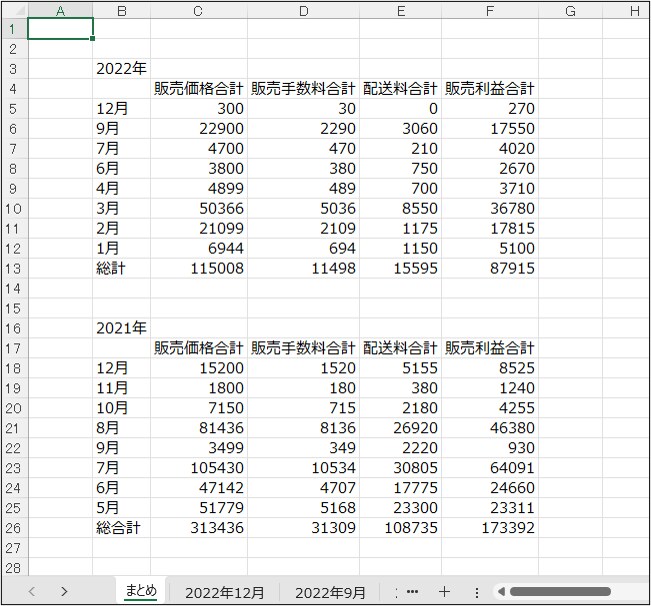The image size is (651, 606).
Task: Select row 26 header
Action: [15, 528]
